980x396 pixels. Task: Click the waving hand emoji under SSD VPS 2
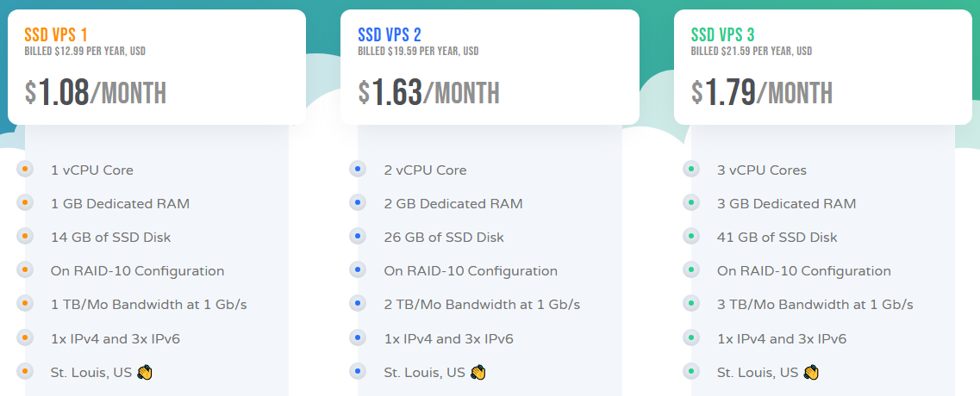[x=478, y=373]
